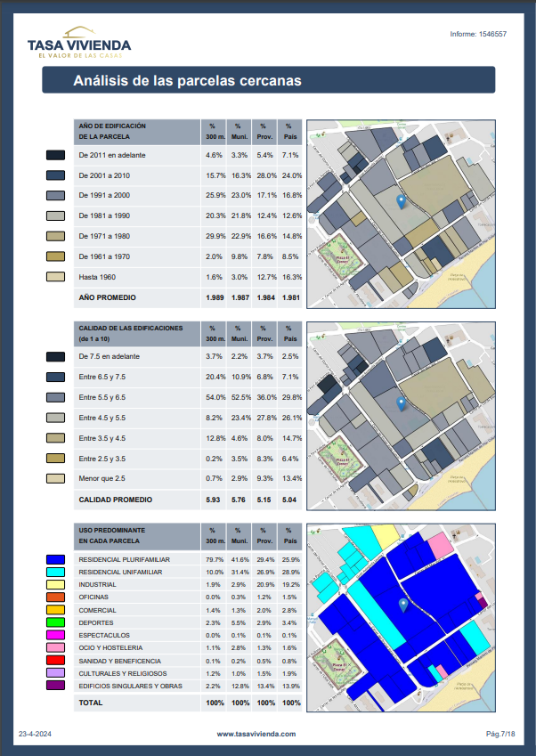536x756 pixels.
Task: Click the 29.9% value in the 1971-1980 row
Action: click(215, 236)
